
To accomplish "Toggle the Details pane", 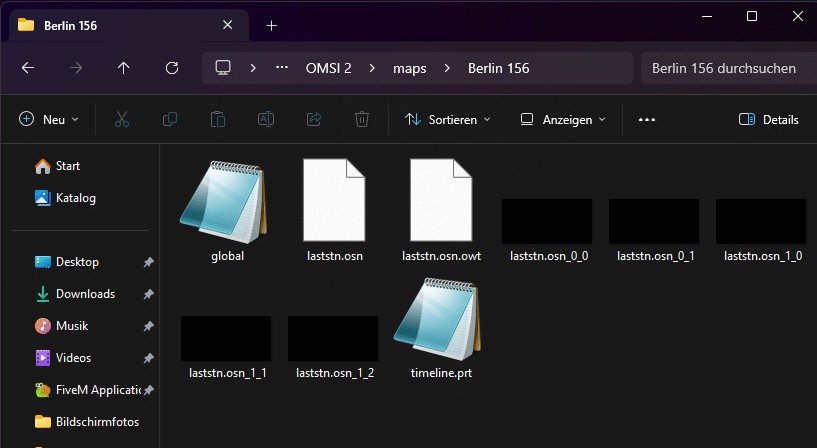I will [769, 119].
